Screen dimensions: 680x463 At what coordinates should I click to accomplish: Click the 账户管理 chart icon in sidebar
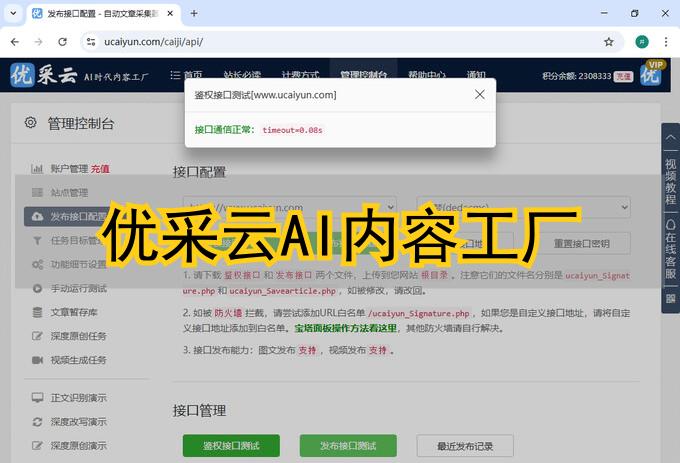pyautogui.click(x=37, y=169)
